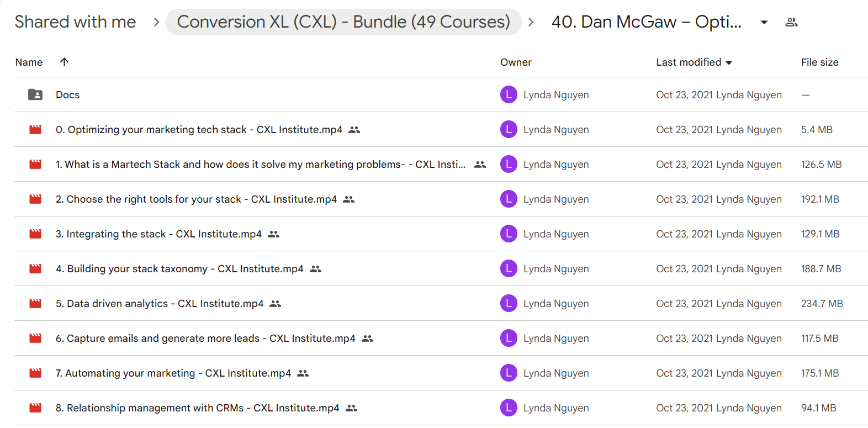The image size is (868, 428).
Task: Select the Docs folder name
Action: point(67,95)
